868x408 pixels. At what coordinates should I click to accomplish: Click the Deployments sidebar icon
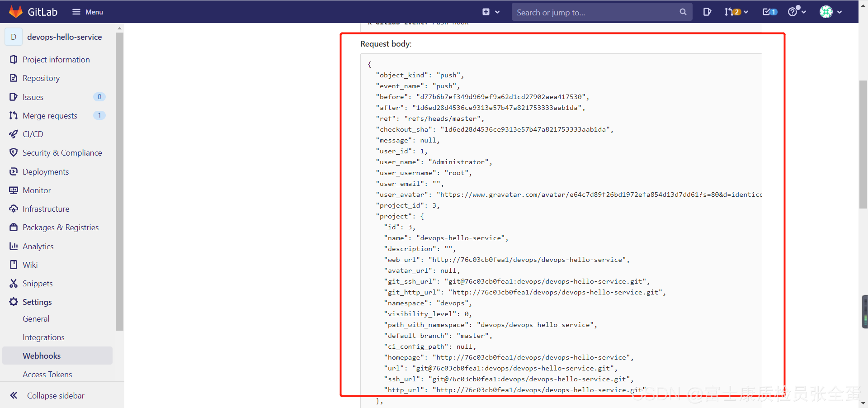(x=14, y=171)
